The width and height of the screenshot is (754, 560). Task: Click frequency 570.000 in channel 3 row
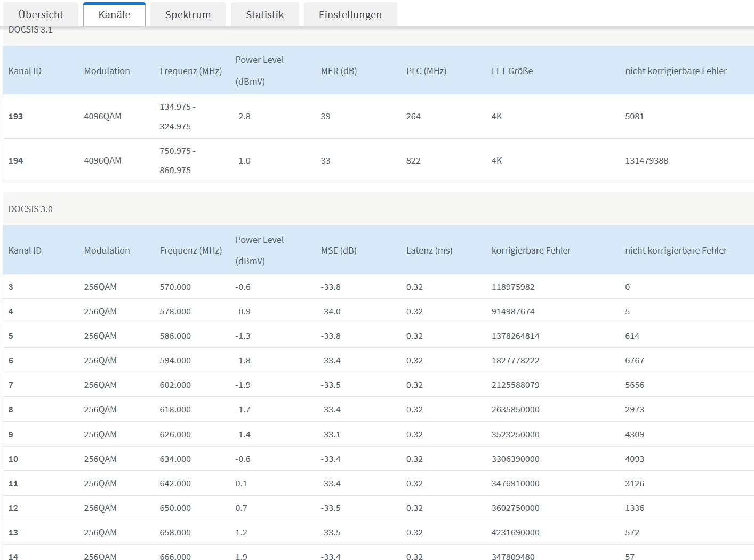click(175, 287)
